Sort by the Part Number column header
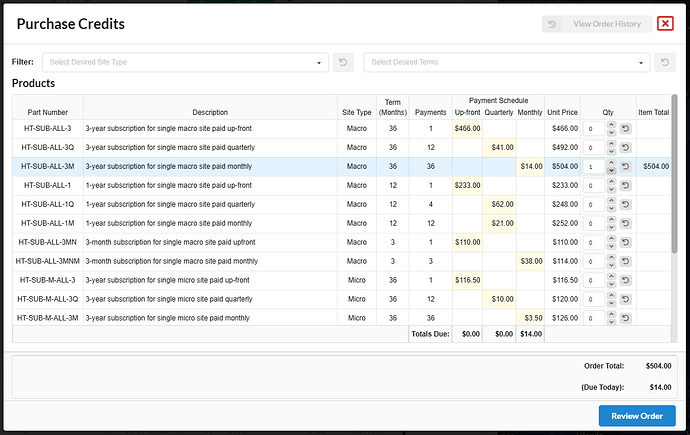The width and height of the screenshot is (690, 435). point(48,112)
